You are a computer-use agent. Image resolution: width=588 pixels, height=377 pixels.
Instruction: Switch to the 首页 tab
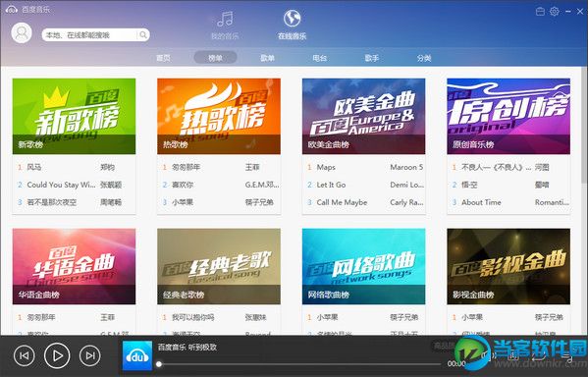(163, 58)
